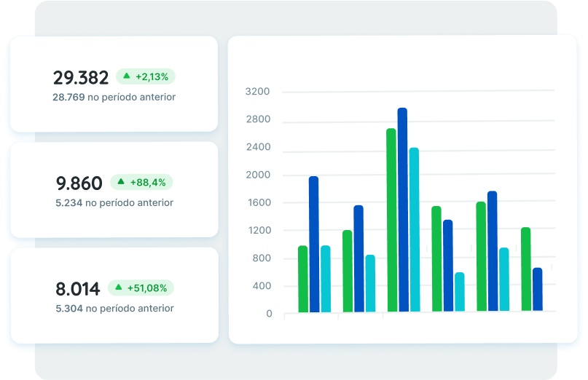Open the "5.234 no período anterior" comparison text

coord(114,203)
